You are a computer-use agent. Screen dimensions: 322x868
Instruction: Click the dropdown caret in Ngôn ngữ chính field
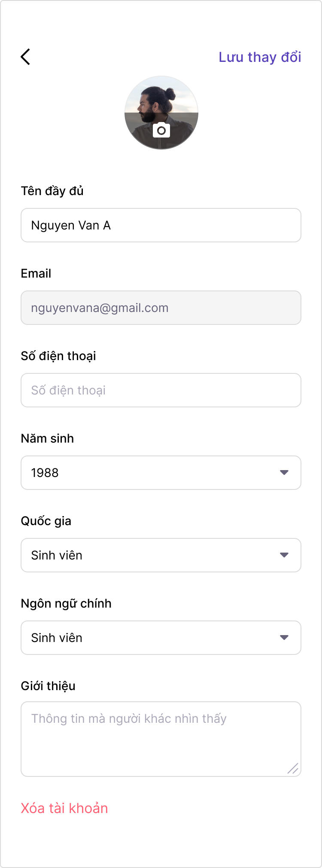284,638
